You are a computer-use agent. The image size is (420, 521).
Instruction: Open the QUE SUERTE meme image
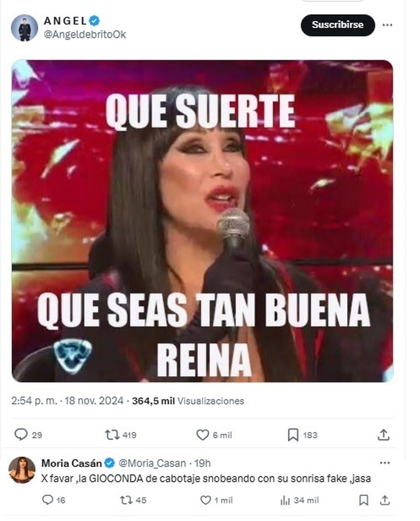click(x=202, y=221)
